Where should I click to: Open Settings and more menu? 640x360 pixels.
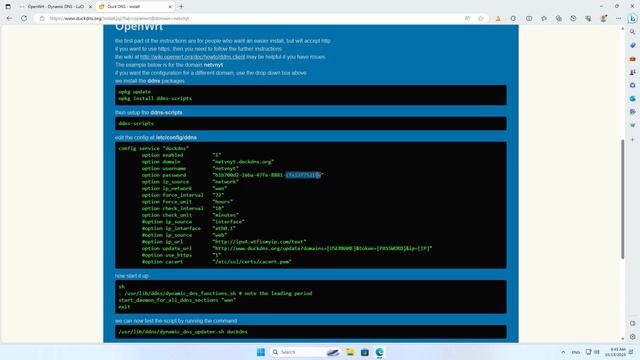[x=618, y=18]
